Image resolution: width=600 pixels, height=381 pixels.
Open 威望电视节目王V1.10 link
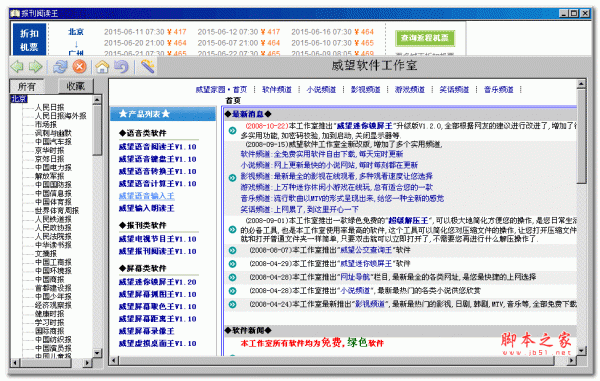157,239
